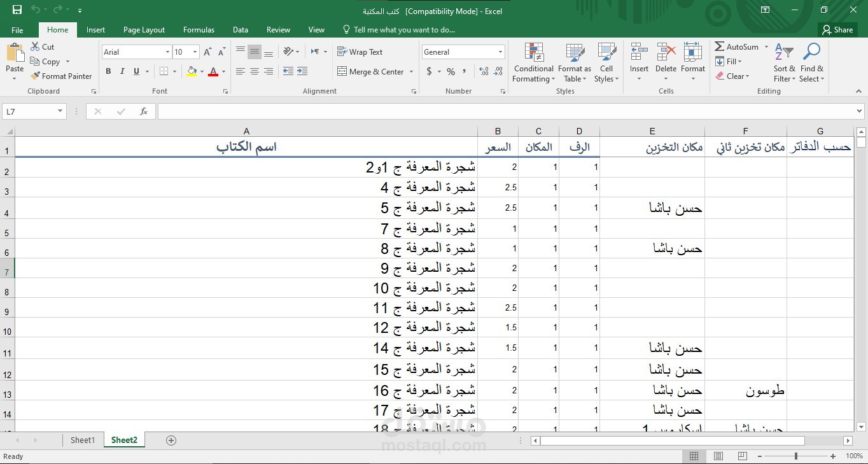Click the Share button

(x=837, y=29)
